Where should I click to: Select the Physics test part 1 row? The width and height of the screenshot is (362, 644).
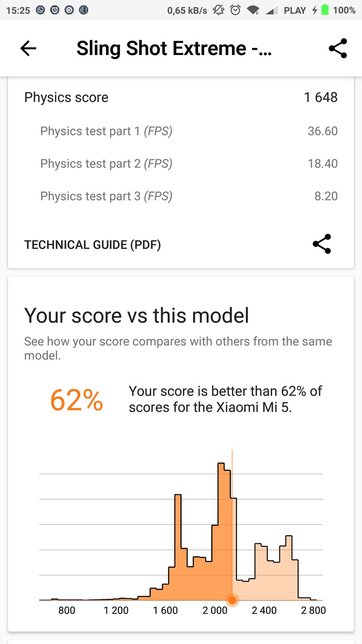[x=181, y=131]
